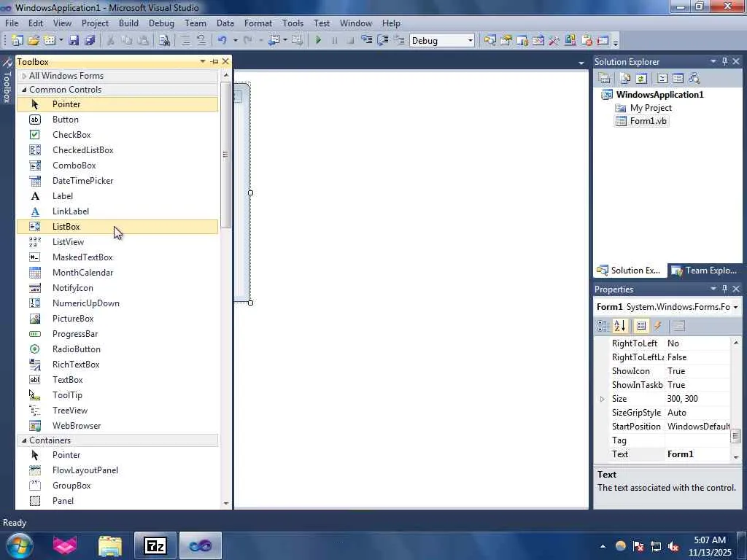
Task: Open the File menu
Action: pos(12,23)
